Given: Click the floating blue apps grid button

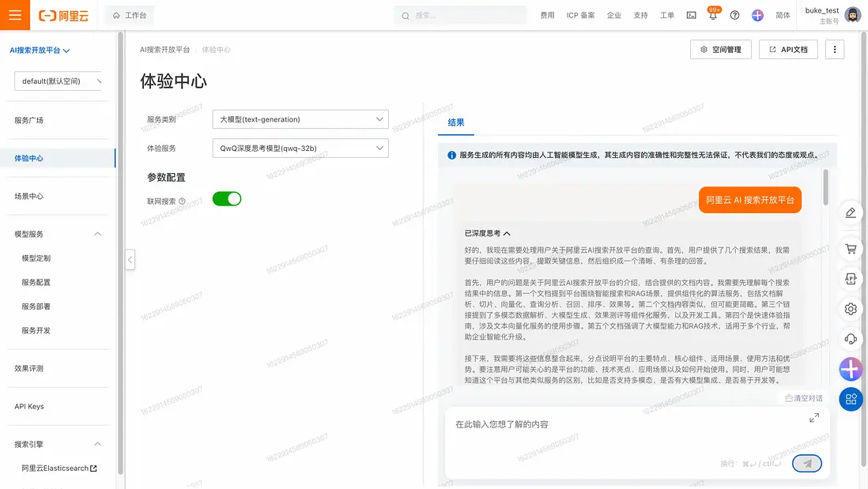Looking at the screenshot, I should (851, 399).
